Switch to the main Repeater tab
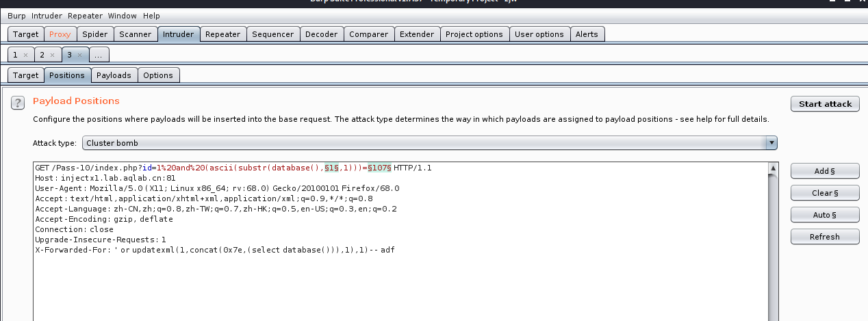868x321 pixels. click(223, 34)
